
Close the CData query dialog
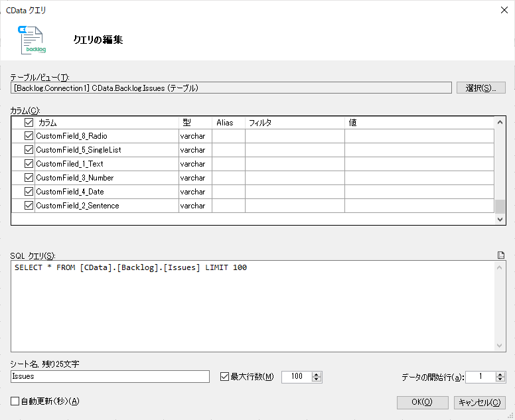pos(504,10)
